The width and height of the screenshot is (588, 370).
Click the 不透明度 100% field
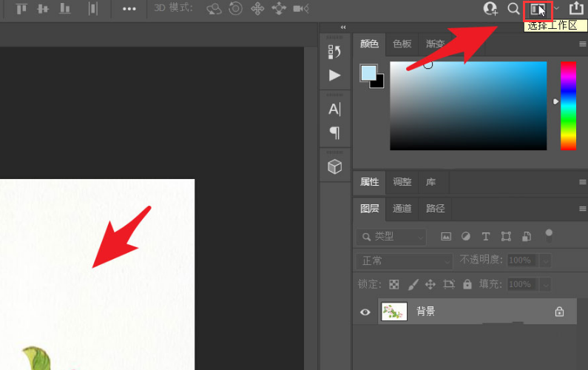pyautogui.click(x=523, y=260)
